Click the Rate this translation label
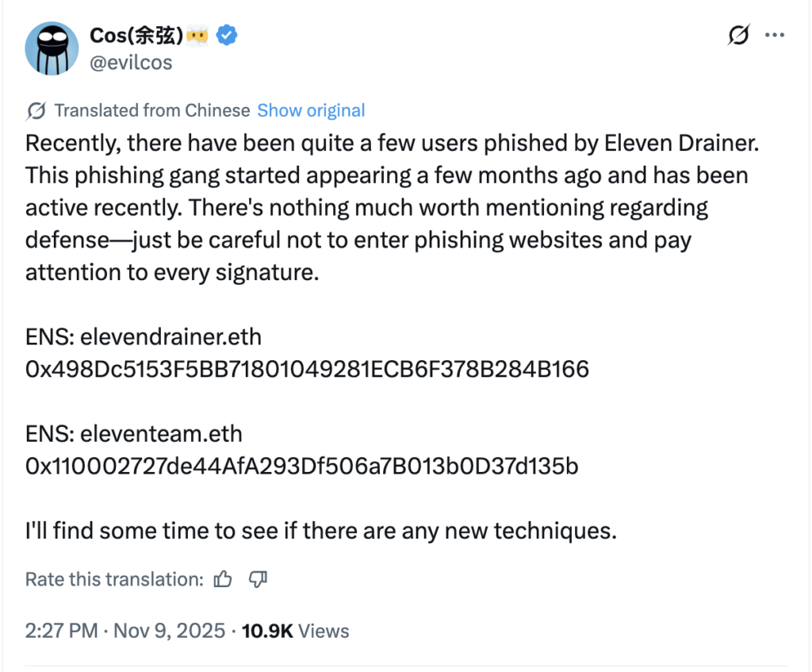 (x=114, y=579)
